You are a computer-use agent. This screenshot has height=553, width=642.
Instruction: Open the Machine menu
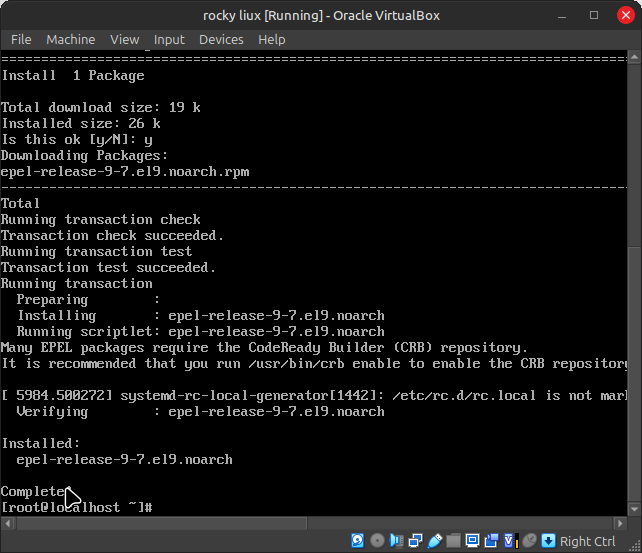(71, 39)
